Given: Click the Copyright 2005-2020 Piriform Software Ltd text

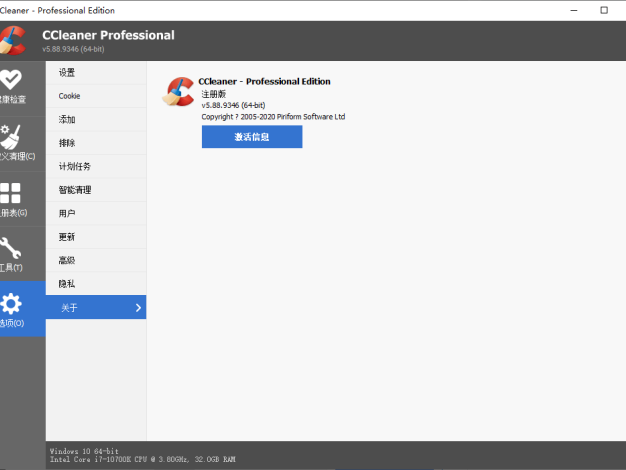Looking at the screenshot, I should tap(273, 117).
